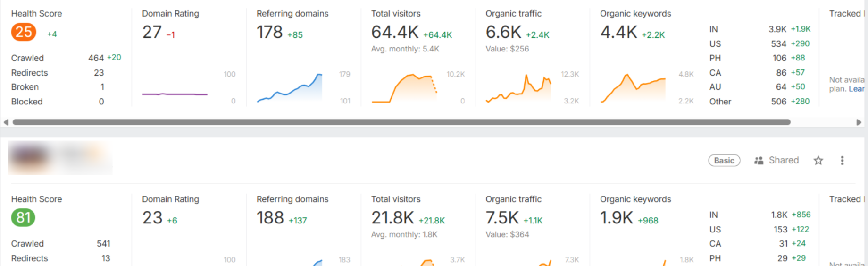Click US keywords value 153

780,230
